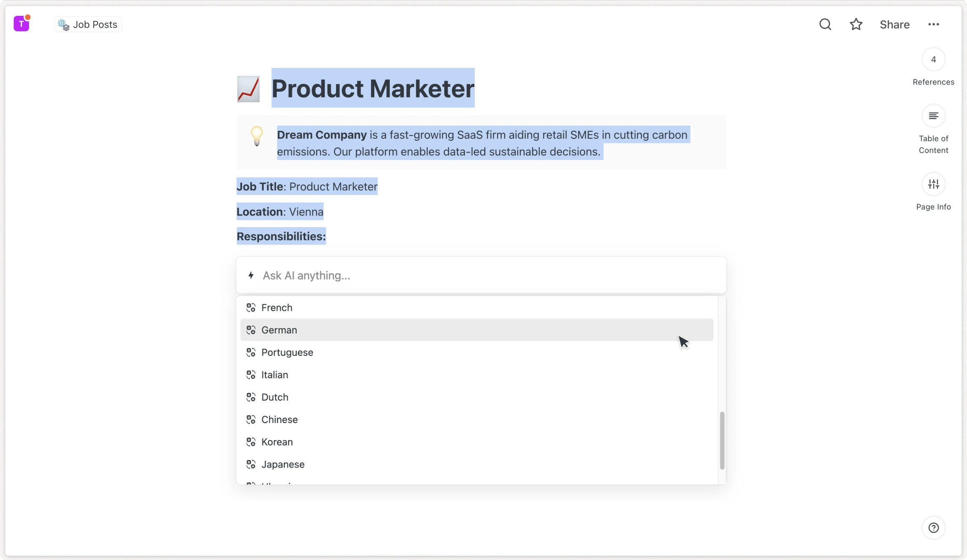Click the help question mark icon
Image resolution: width=967 pixels, height=560 pixels.
point(933,528)
